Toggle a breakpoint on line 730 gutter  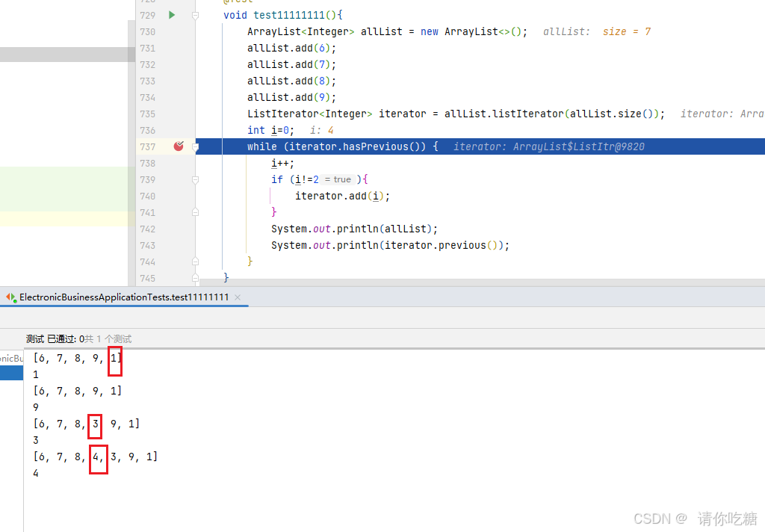click(178, 31)
